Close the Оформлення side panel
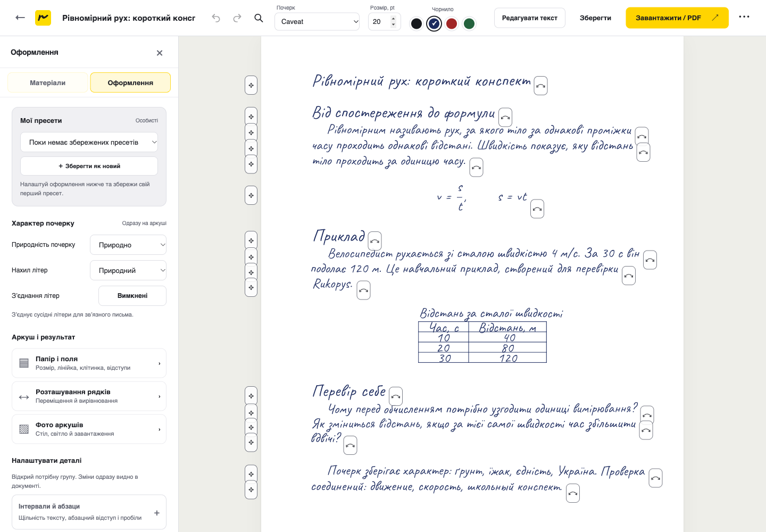 coord(160,53)
